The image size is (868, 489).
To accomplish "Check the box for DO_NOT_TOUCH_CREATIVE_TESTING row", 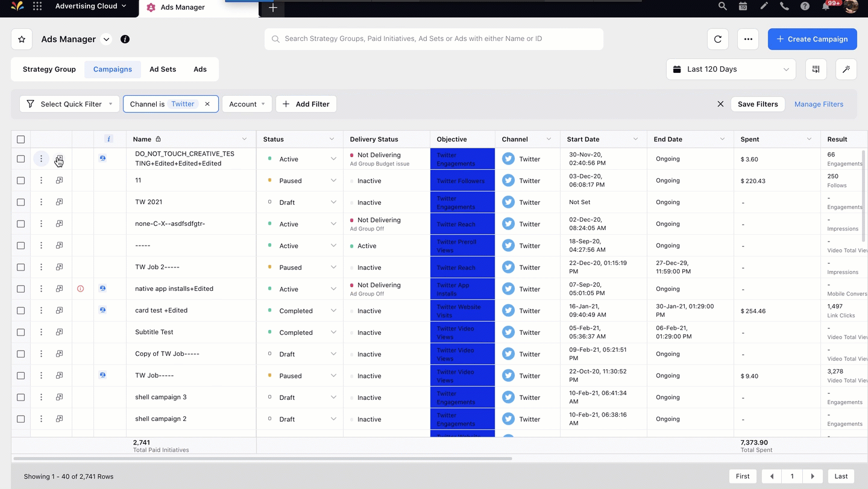I will click(x=20, y=159).
